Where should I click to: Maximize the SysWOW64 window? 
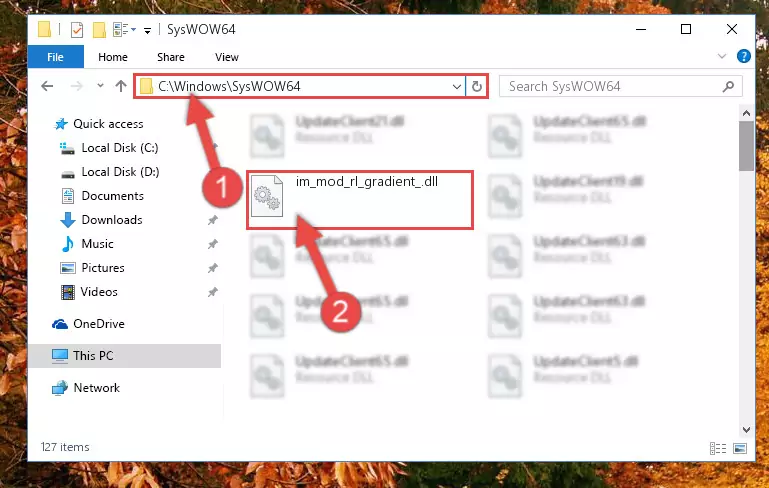tap(686, 29)
